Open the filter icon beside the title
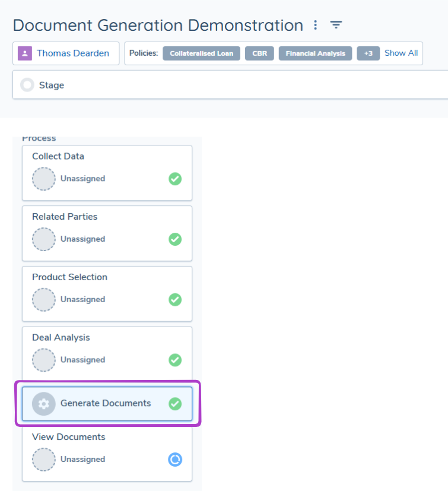 pos(336,25)
